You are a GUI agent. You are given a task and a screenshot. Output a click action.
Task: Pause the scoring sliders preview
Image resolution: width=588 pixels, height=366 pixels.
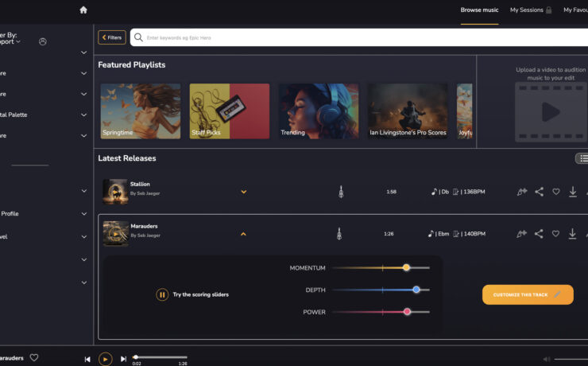[x=162, y=294]
